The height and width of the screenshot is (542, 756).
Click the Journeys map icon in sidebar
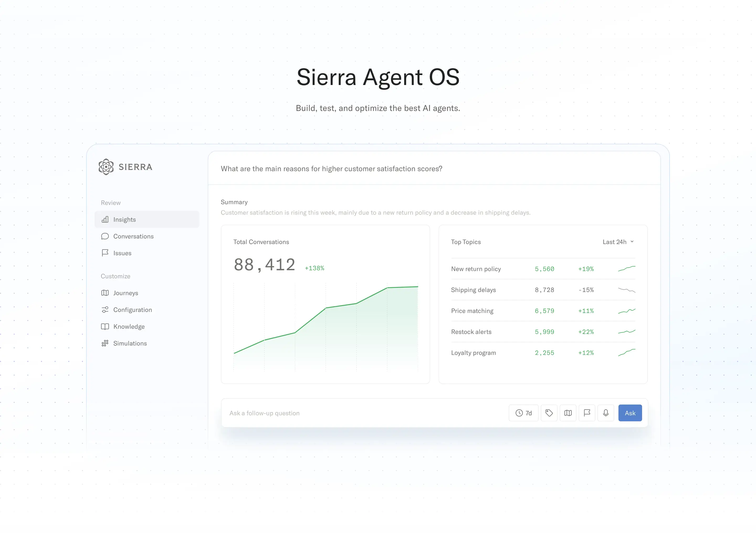click(105, 293)
